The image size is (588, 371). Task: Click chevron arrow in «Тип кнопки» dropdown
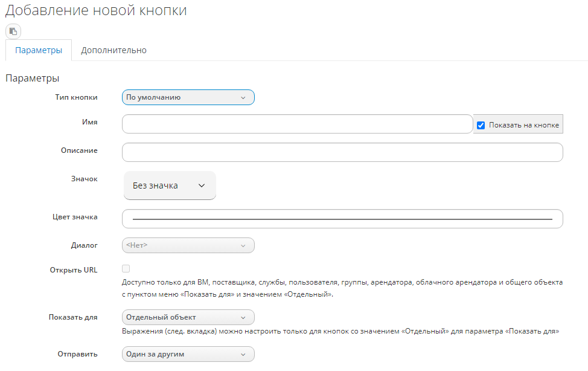pyautogui.click(x=243, y=97)
